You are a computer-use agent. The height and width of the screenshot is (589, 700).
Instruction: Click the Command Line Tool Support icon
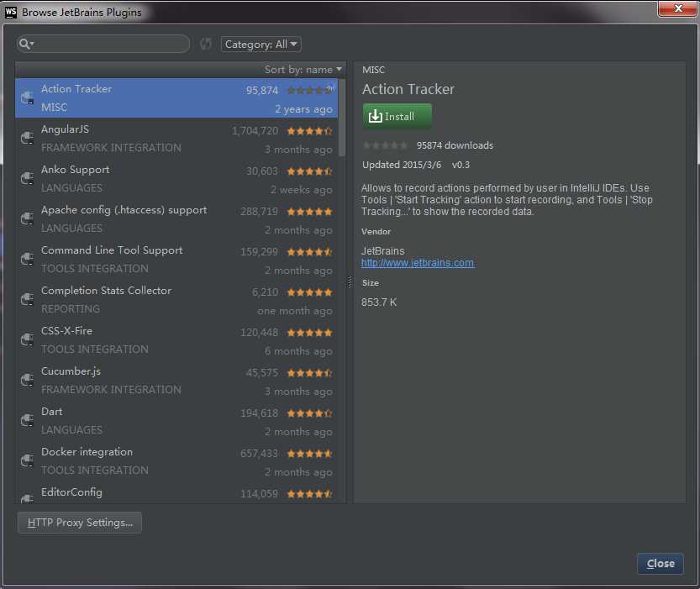pyautogui.click(x=27, y=259)
